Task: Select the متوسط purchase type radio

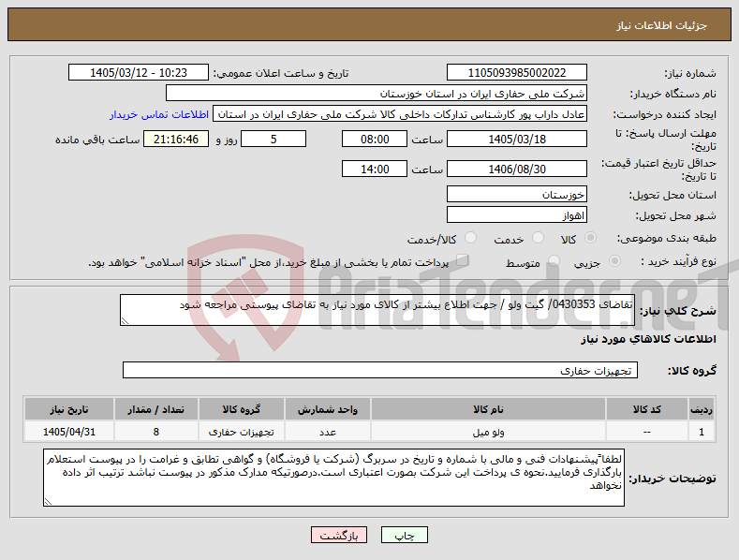Action: pyautogui.click(x=554, y=261)
